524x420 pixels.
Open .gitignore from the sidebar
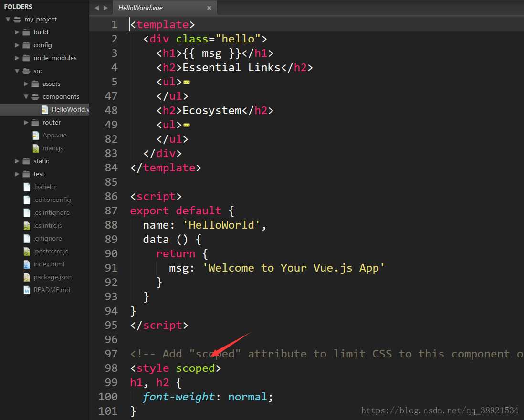click(47, 239)
